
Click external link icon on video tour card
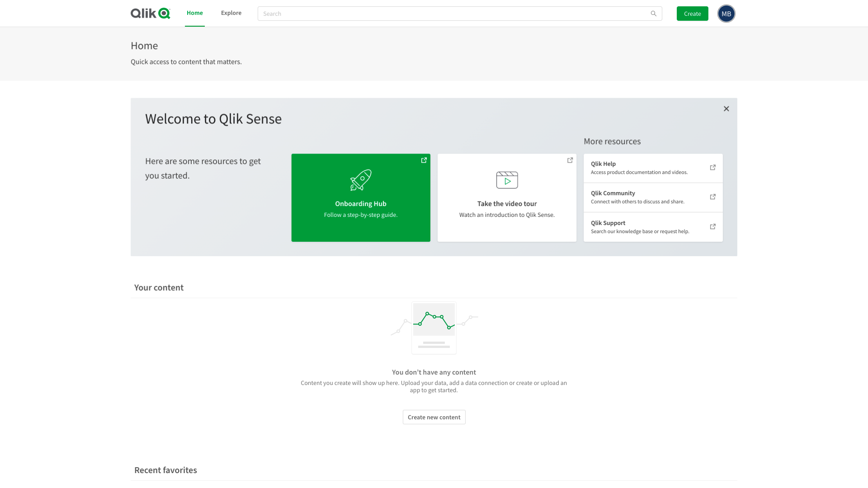coord(570,160)
